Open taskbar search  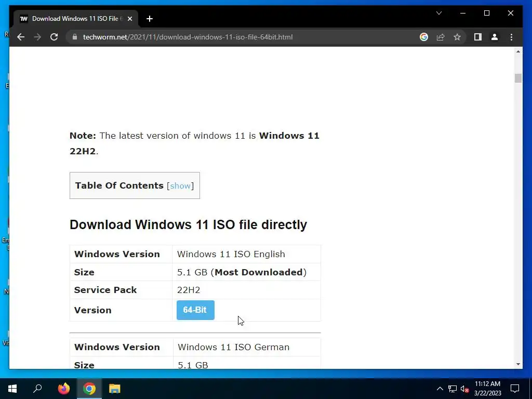click(37, 389)
